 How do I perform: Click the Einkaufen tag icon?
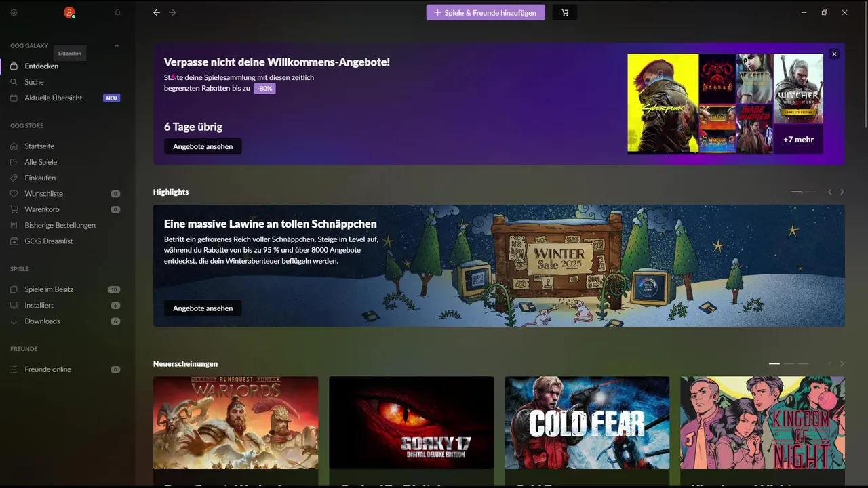point(14,178)
